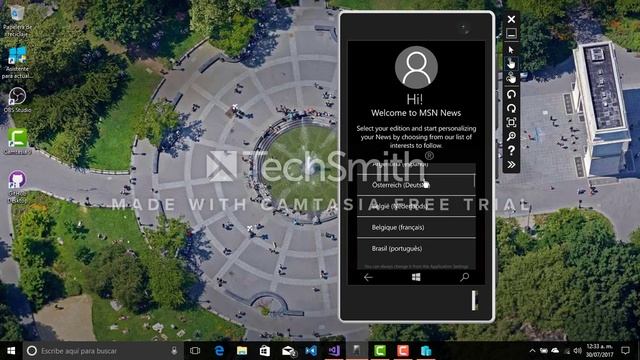Tap phone back arrow button
This screenshot has height=360, width=640.
368,278
